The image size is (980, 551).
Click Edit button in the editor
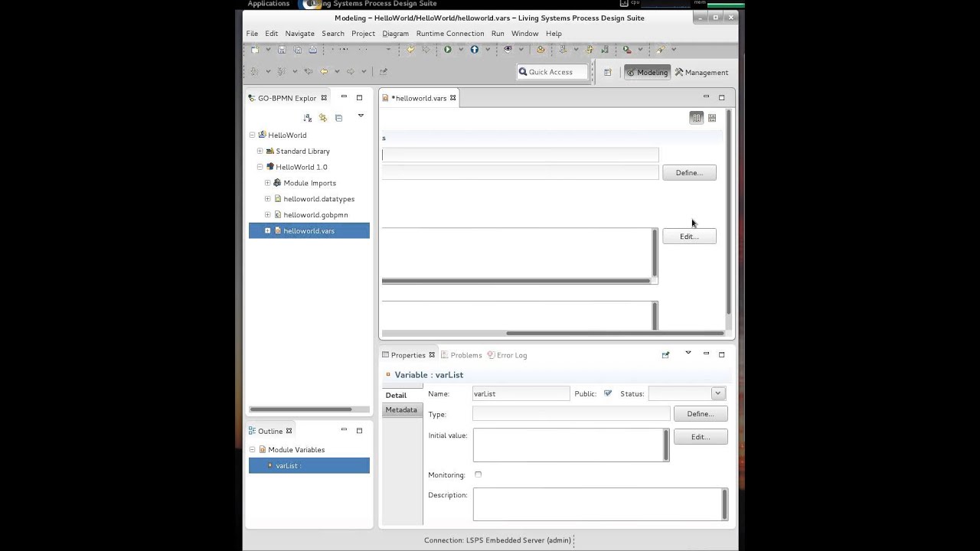(x=689, y=236)
